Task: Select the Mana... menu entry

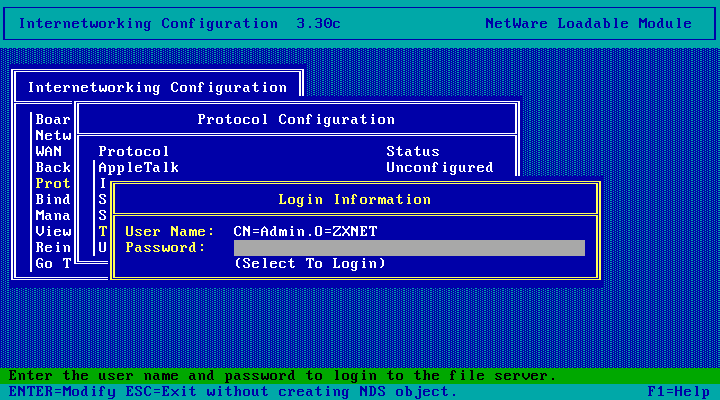Action: [x=53, y=216]
